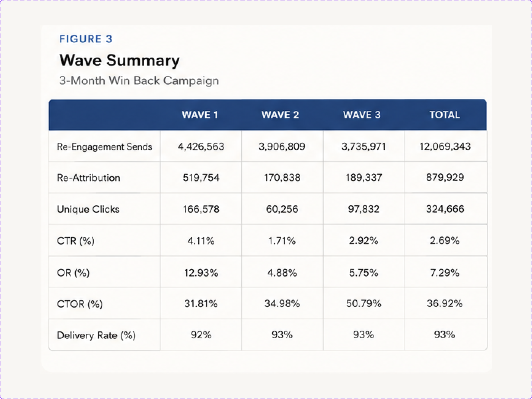Click the CTOR value "50.79%"
The image size is (532, 399).
(364, 304)
